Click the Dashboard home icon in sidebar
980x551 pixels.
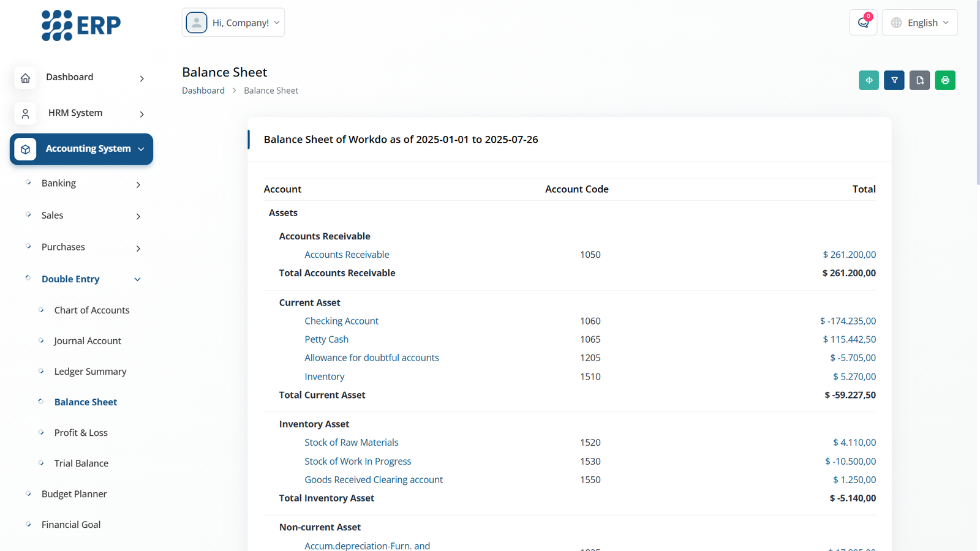pos(25,78)
